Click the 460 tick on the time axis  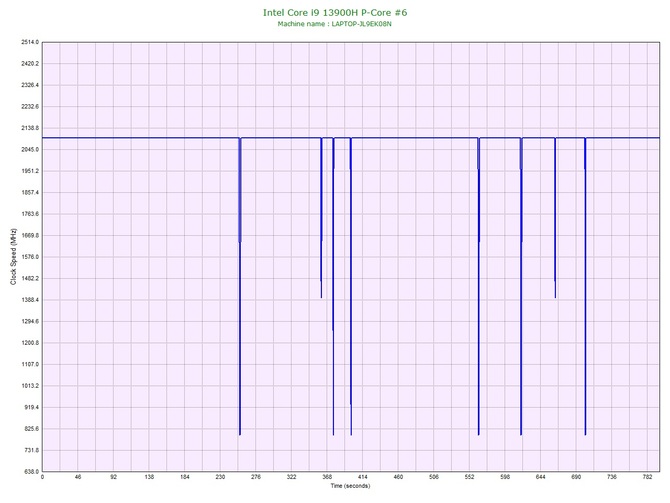point(398,477)
